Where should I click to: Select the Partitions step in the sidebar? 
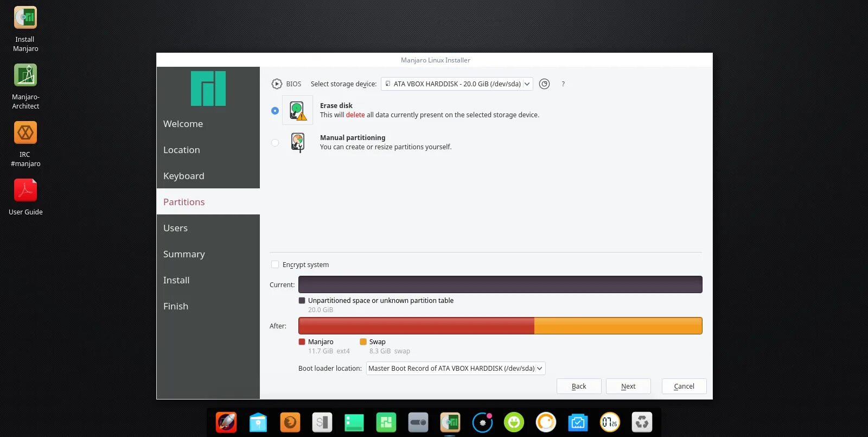click(x=208, y=202)
